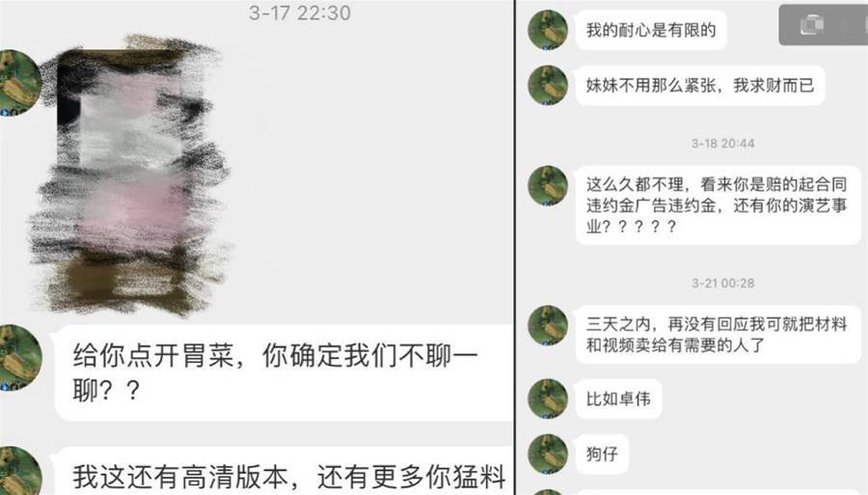Click the '比如卓伟' message bubble
868x495 pixels.
(x=618, y=399)
